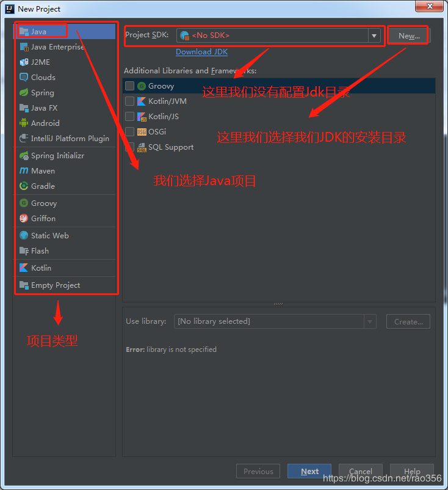Image resolution: width=448 pixels, height=490 pixels.
Task: Click the OSGi library icon
Action: click(142, 132)
